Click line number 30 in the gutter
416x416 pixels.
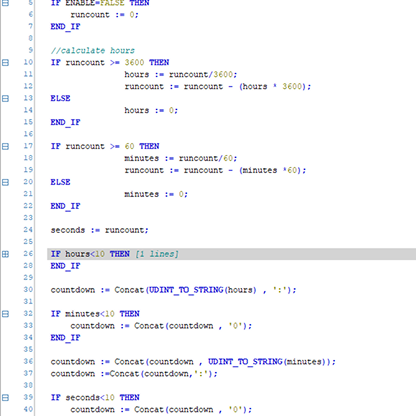(28, 290)
